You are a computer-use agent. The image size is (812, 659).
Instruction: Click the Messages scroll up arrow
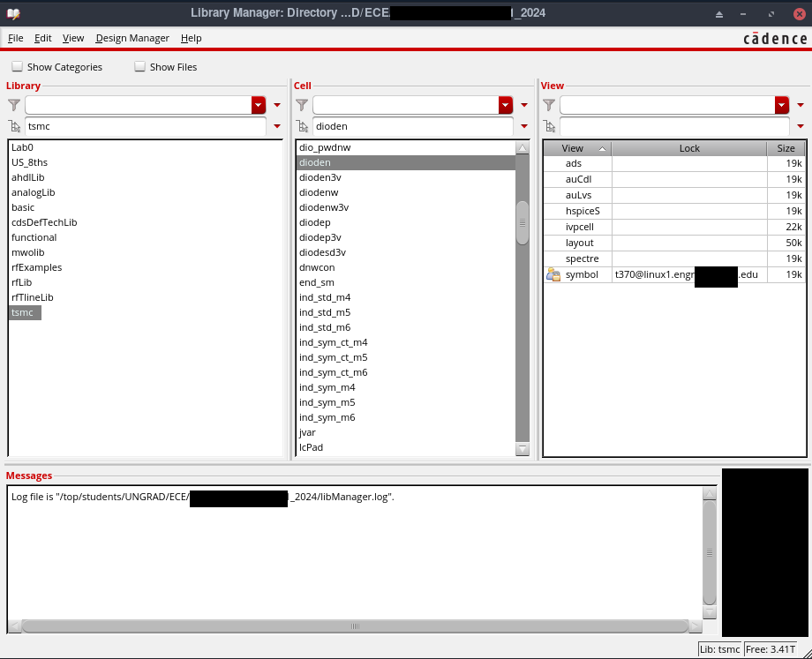710,493
